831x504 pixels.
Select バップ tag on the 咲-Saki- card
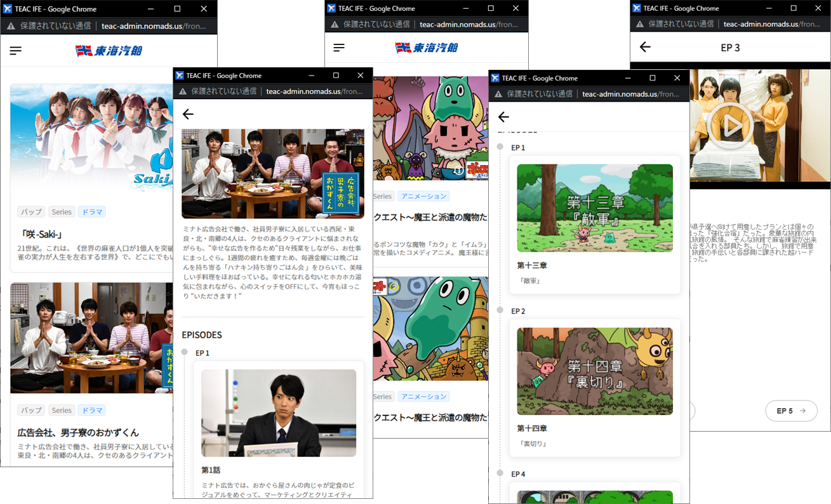(x=31, y=212)
